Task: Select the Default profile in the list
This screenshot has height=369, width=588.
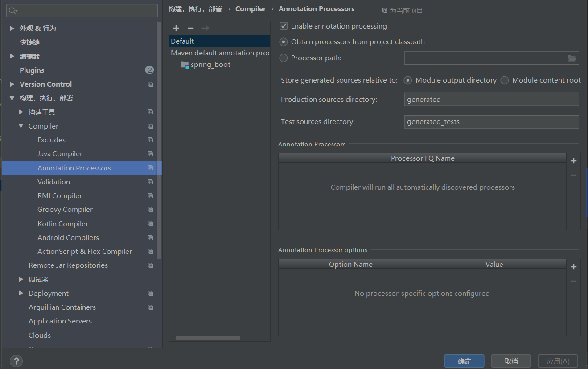Action: [x=219, y=41]
